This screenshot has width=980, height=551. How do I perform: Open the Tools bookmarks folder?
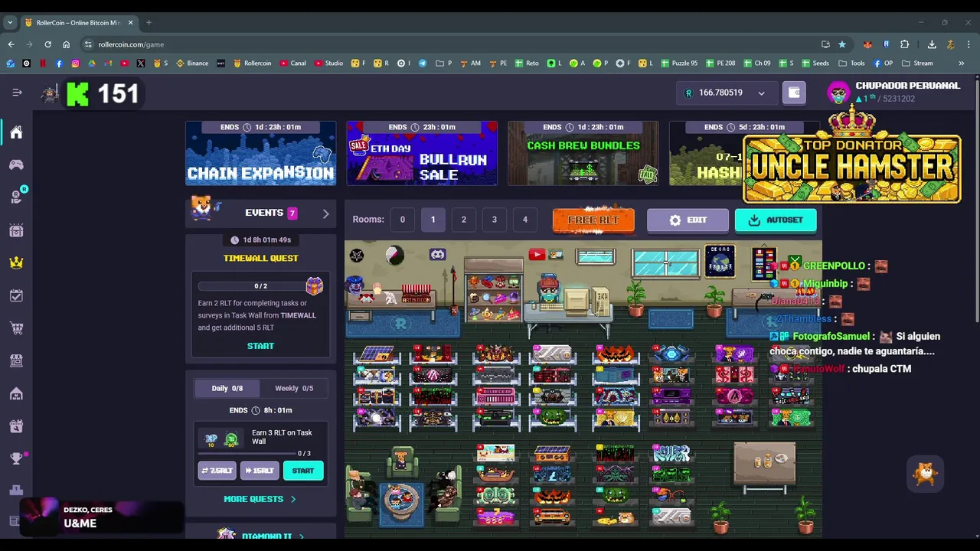pos(851,64)
